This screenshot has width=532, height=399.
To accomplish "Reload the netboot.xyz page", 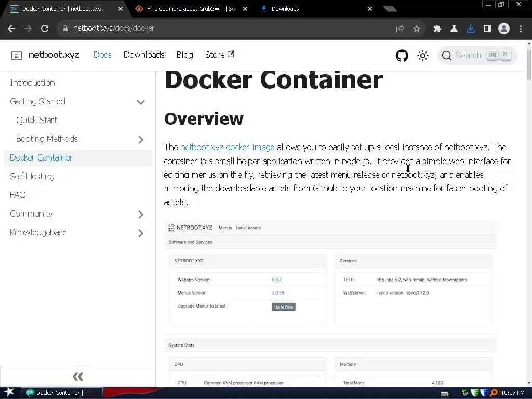I will click(45, 29).
